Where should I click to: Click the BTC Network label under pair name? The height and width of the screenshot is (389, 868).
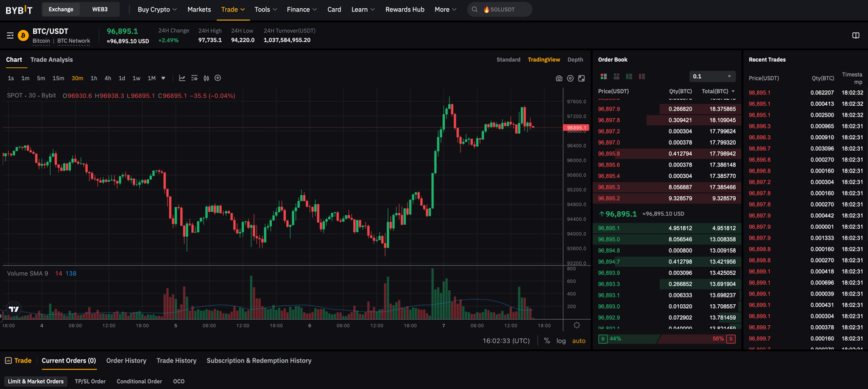tap(73, 41)
